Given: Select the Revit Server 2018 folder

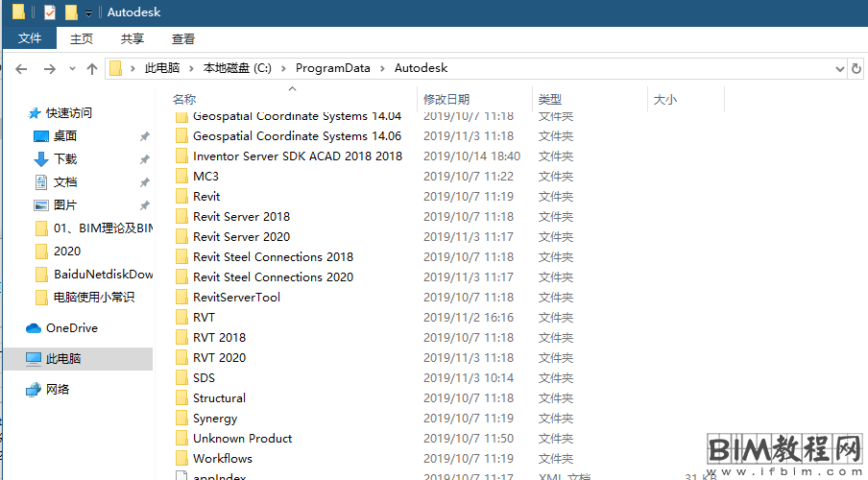Looking at the screenshot, I should (241, 216).
